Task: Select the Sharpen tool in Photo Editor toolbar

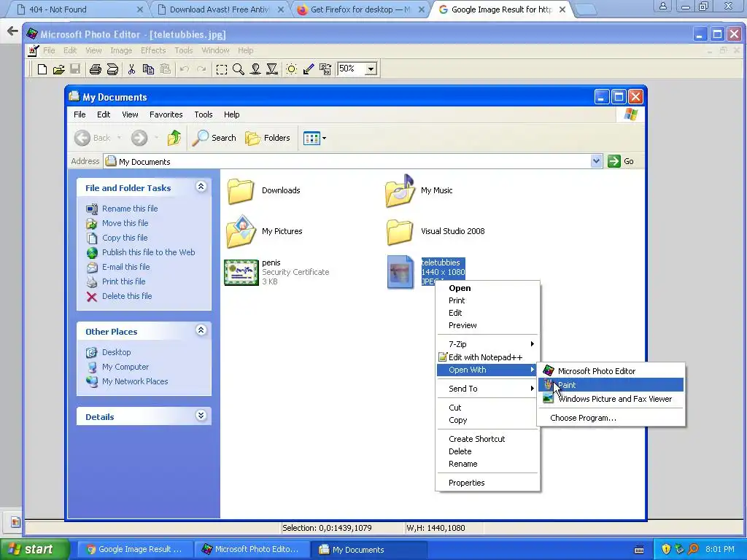Action: [272, 69]
